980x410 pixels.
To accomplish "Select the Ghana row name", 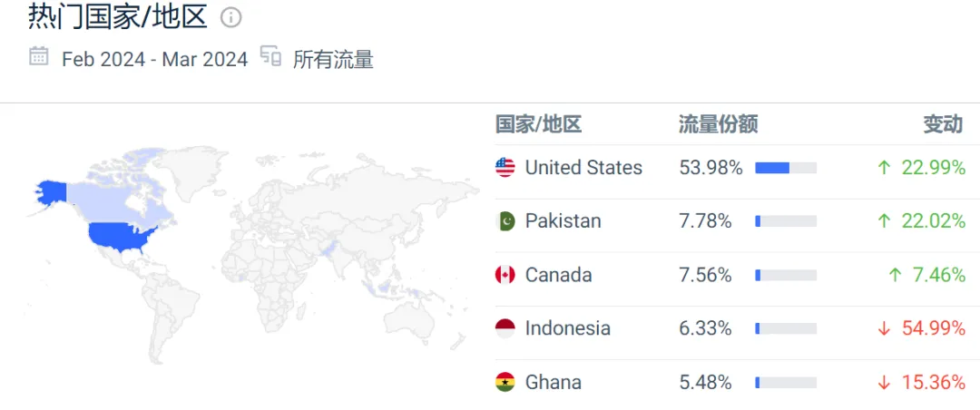I will [x=554, y=382].
